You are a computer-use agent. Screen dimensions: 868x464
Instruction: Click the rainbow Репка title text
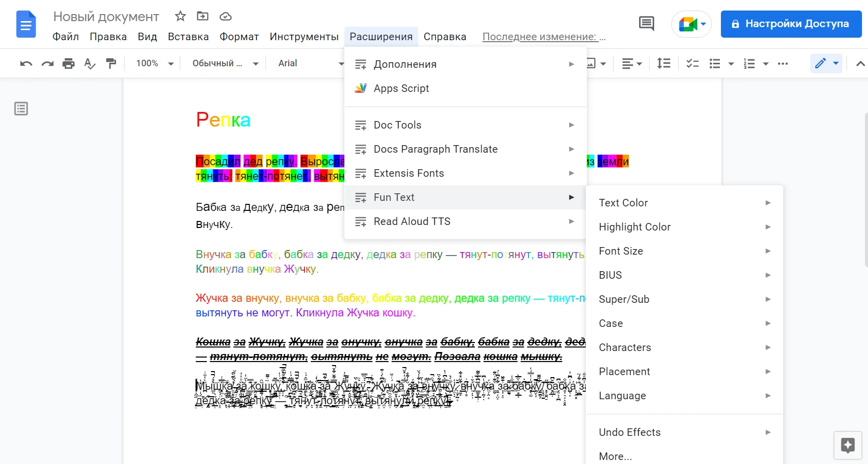(223, 120)
